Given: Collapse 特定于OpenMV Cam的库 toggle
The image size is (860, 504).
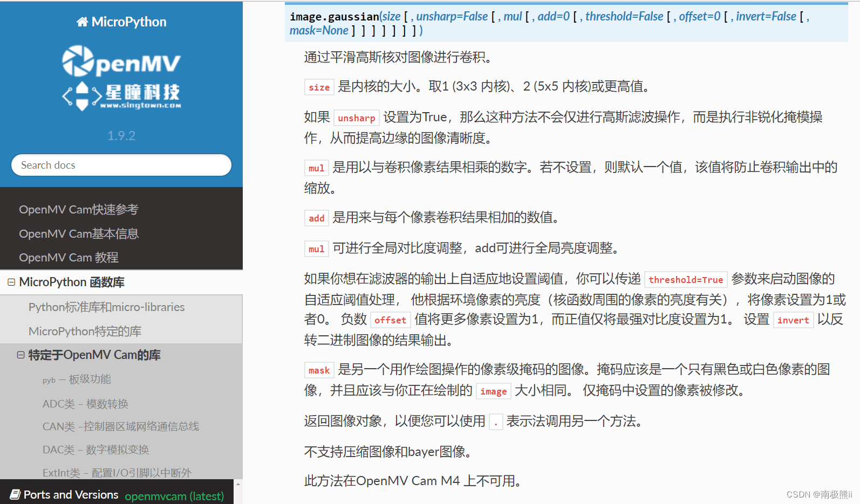Looking at the screenshot, I should coord(21,355).
